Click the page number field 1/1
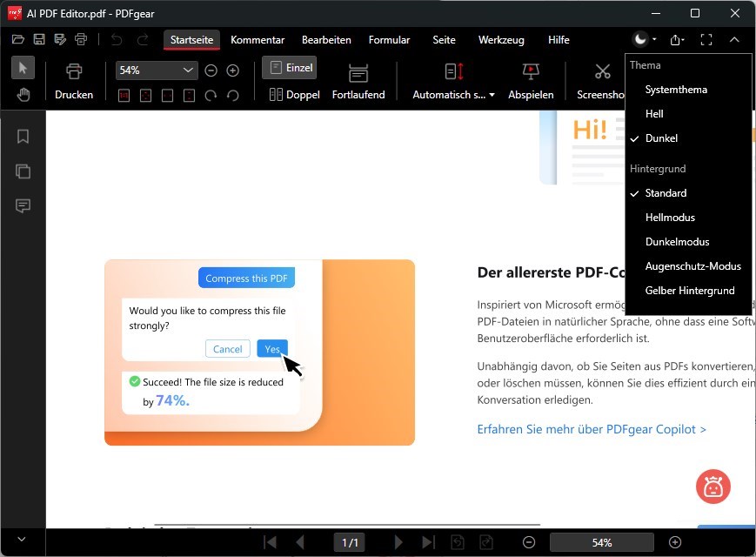Image resolution: width=756 pixels, height=557 pixels. pos(350,542)
